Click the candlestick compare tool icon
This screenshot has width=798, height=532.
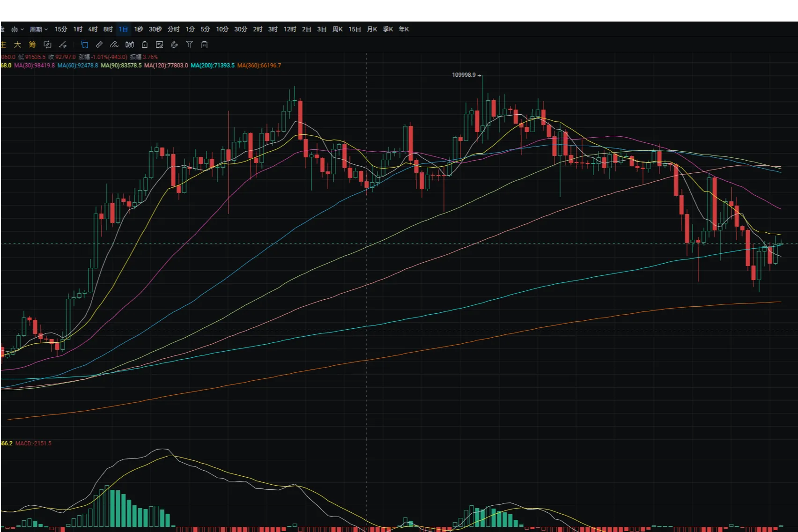pyautogui.click(x=130, y=45)
